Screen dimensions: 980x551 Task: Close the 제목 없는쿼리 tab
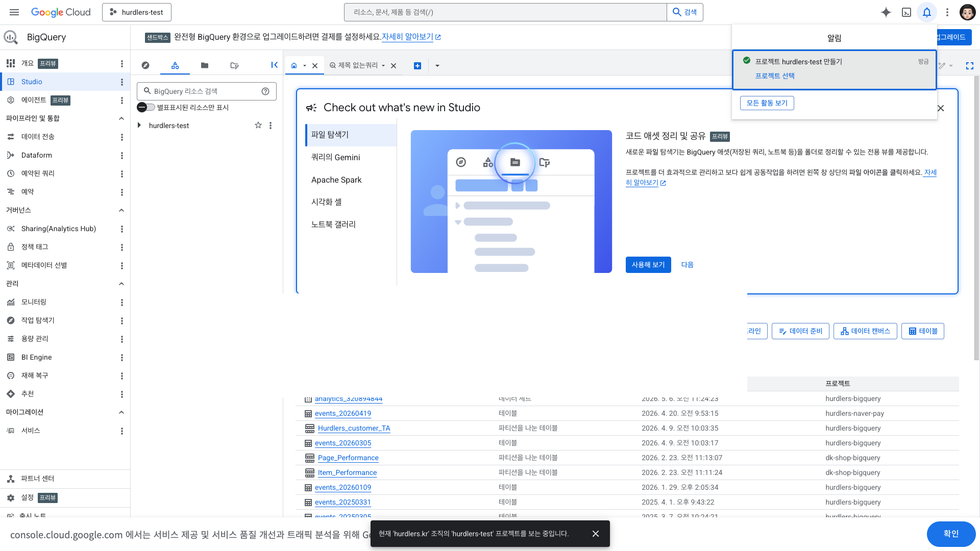[x=394, y=66]
